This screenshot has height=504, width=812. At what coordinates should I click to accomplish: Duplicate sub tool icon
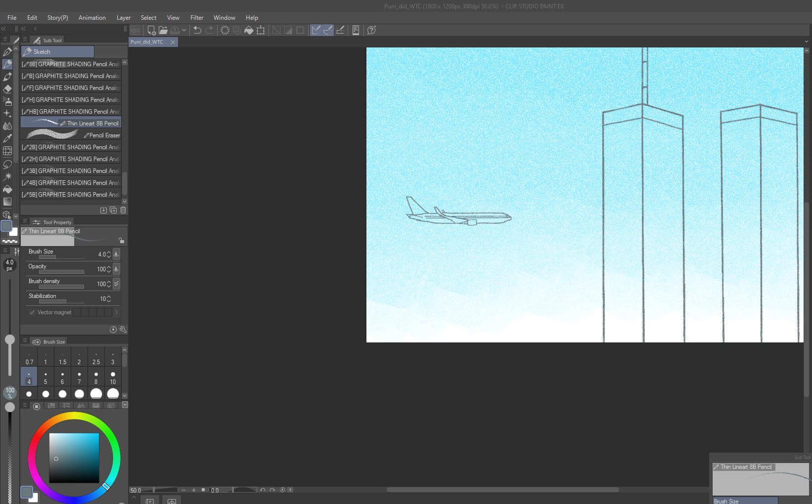tap(113, 210)
